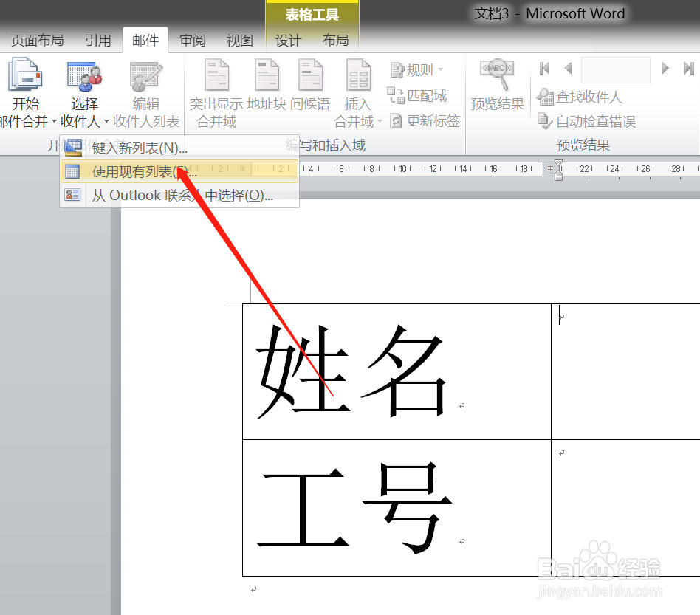
Task: Expand the 合并域 dropdown arrow
Action: [x=379, y=122]
